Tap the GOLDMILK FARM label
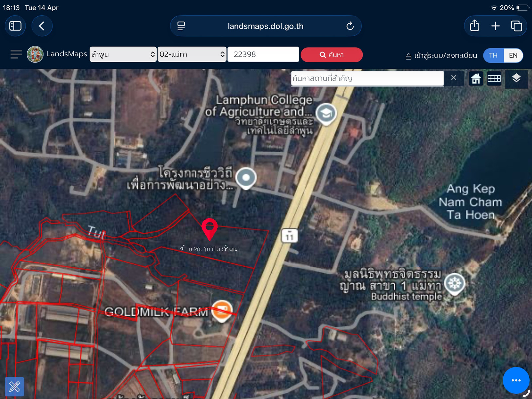 pyautogui.click(x=156, y=312)
